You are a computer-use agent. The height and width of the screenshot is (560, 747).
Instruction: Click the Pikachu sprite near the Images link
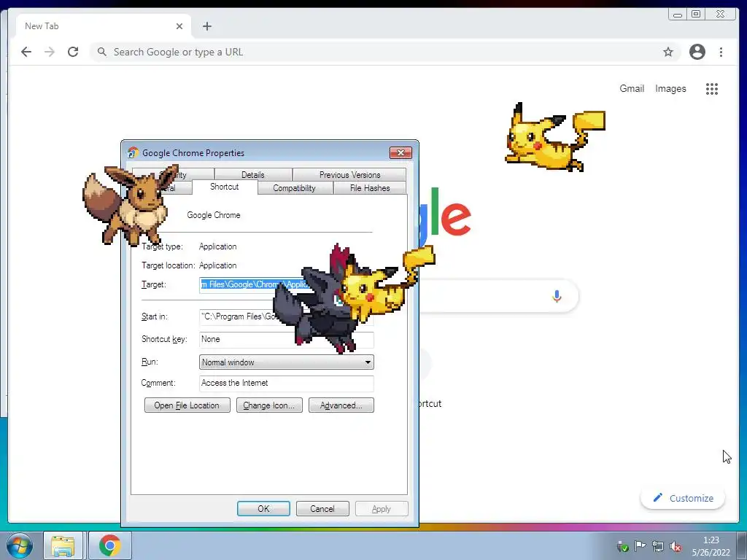555,137
